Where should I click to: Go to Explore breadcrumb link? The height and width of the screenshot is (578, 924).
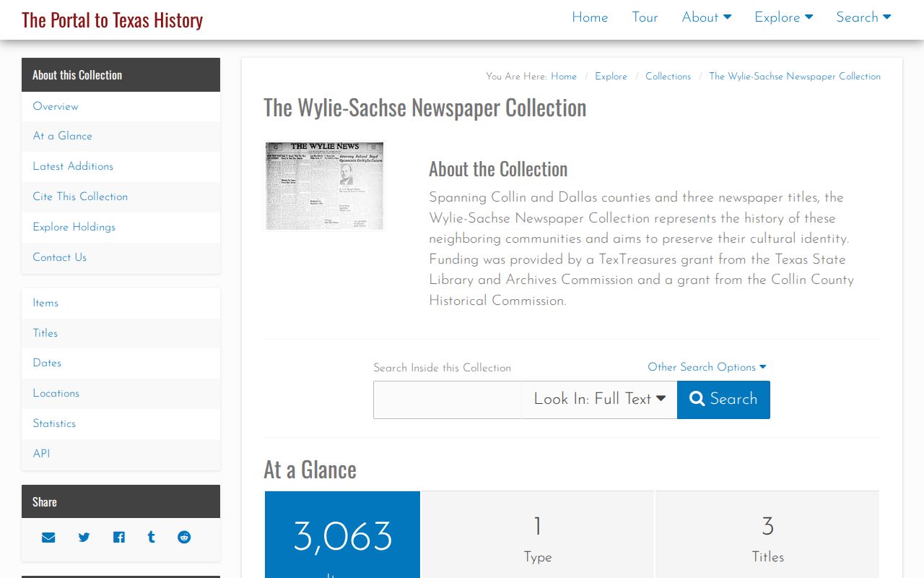coord(611,77)
